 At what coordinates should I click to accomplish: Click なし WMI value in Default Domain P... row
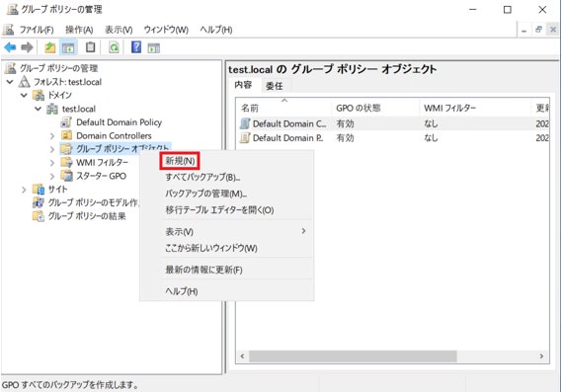click(x=431, y=138)
